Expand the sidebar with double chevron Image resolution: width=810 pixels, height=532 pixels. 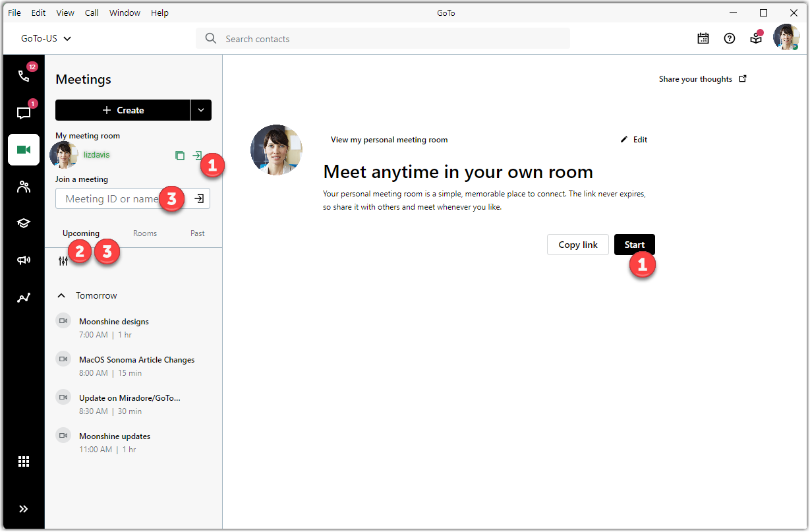24,509
